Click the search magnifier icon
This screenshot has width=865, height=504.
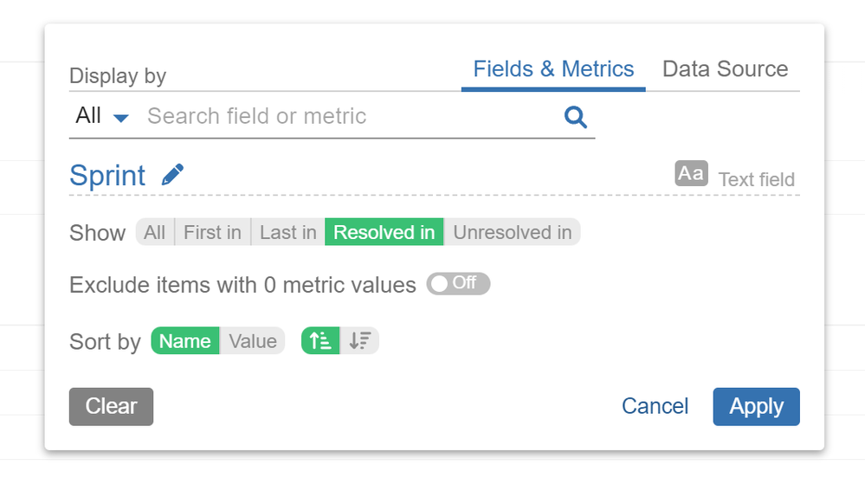575,116
